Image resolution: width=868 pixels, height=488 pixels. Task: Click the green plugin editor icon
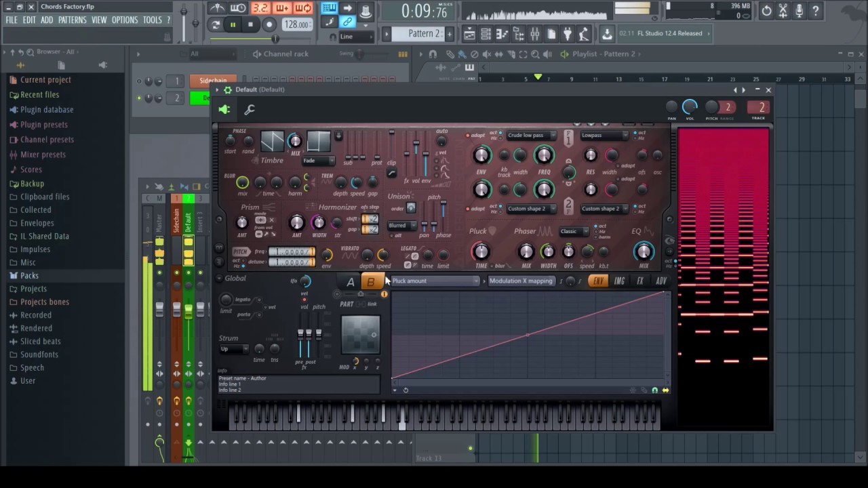tap(224, 110)
